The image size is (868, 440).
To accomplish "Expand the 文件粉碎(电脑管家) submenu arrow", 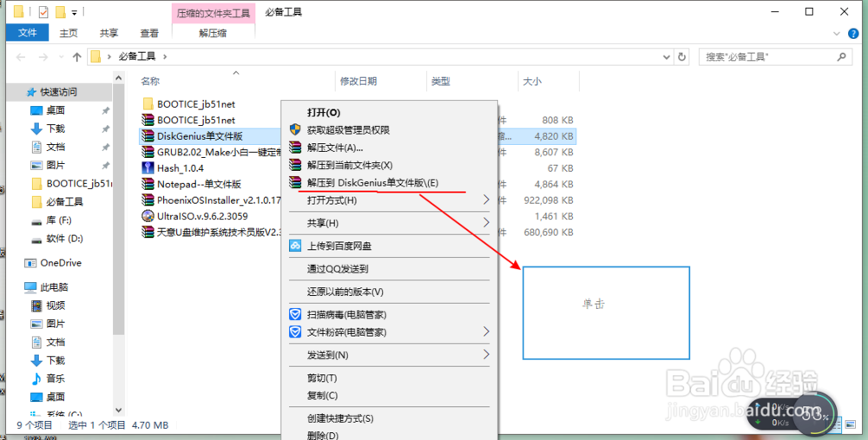I will (486, 332).
